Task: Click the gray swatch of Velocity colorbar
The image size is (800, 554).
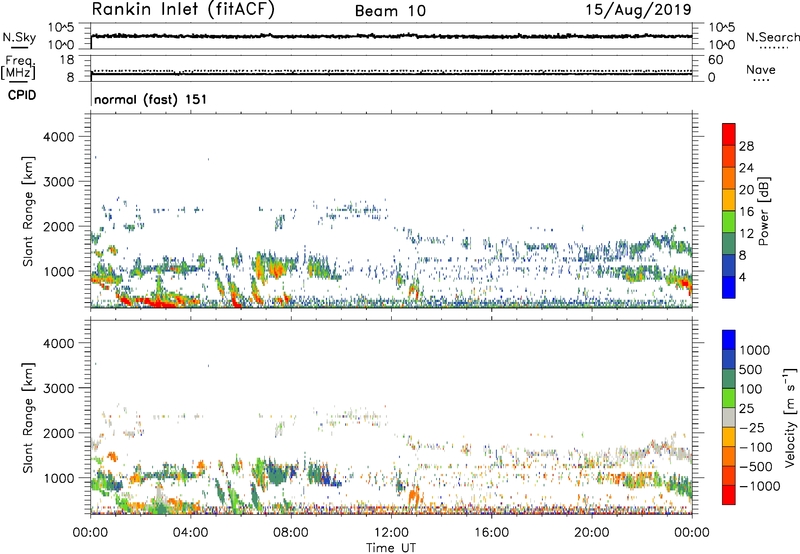Action: [x=729, y=418]
